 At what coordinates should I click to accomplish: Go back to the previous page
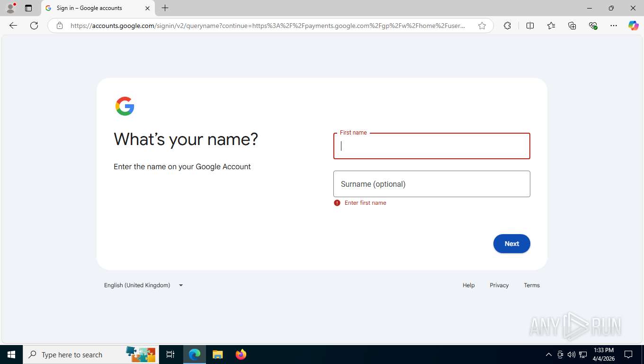pos(13,26)
